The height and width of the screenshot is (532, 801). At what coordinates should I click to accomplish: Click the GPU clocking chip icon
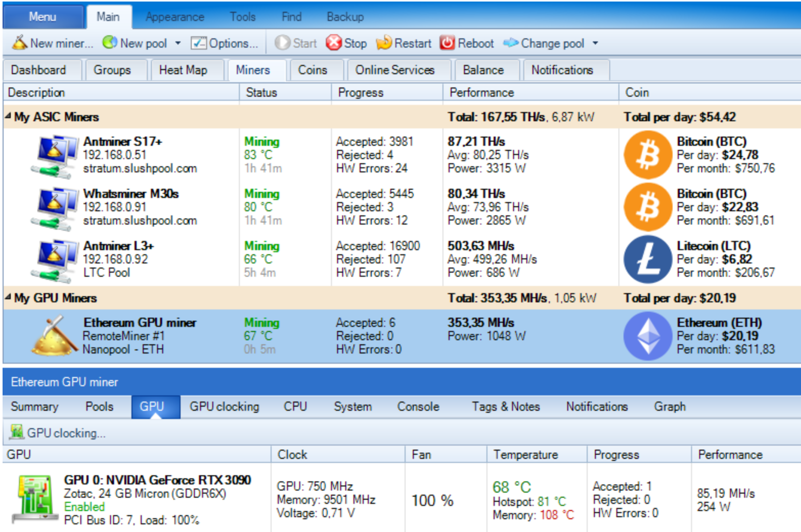click(16, 433)
